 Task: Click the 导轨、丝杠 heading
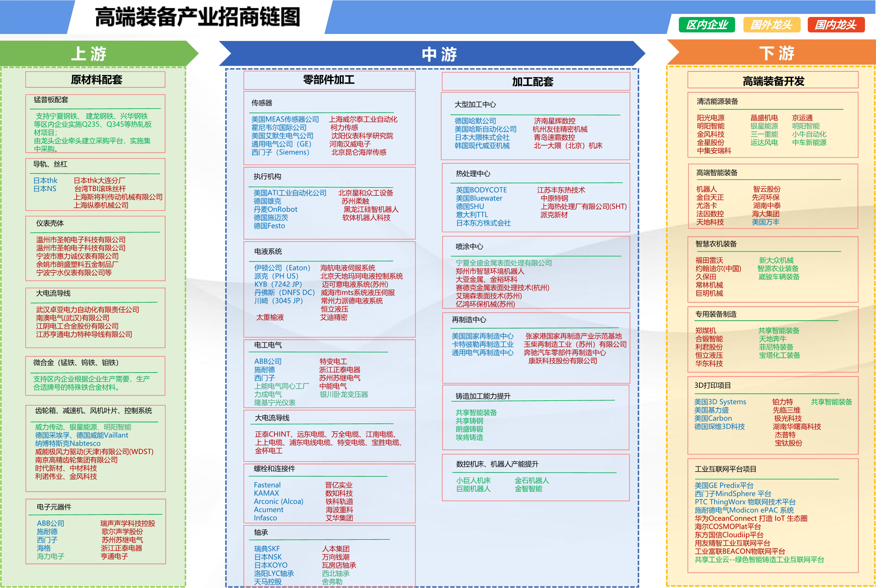[x=50, y=164]
